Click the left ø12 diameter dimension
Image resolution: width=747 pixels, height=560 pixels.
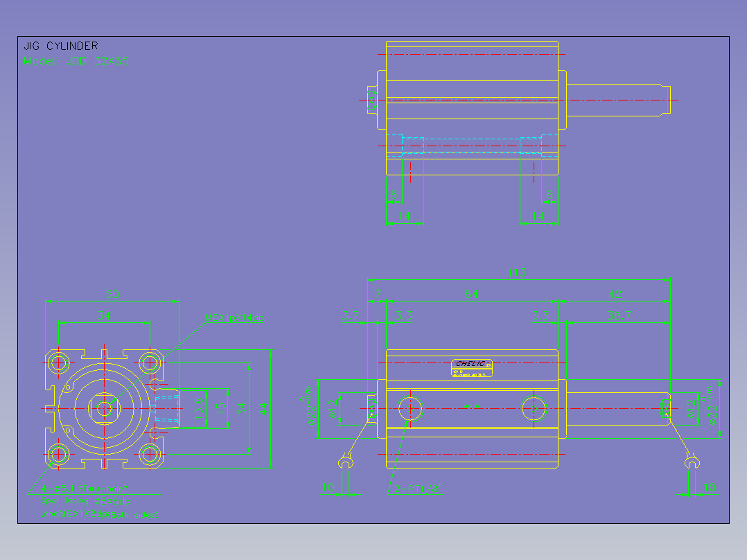click(333, 409)
